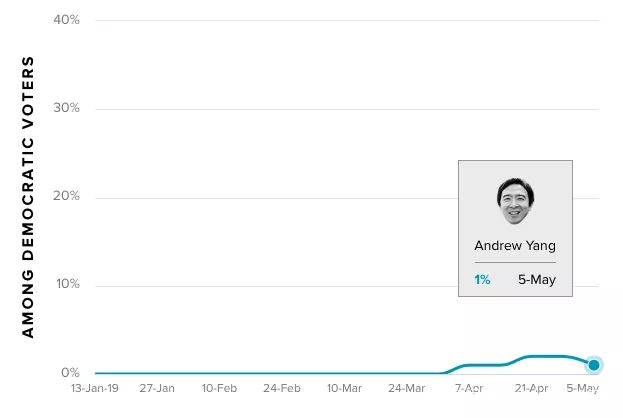Click the teal data point marker on the line
The width and height of the screenshot is (623, 418).
coord(594,365)
